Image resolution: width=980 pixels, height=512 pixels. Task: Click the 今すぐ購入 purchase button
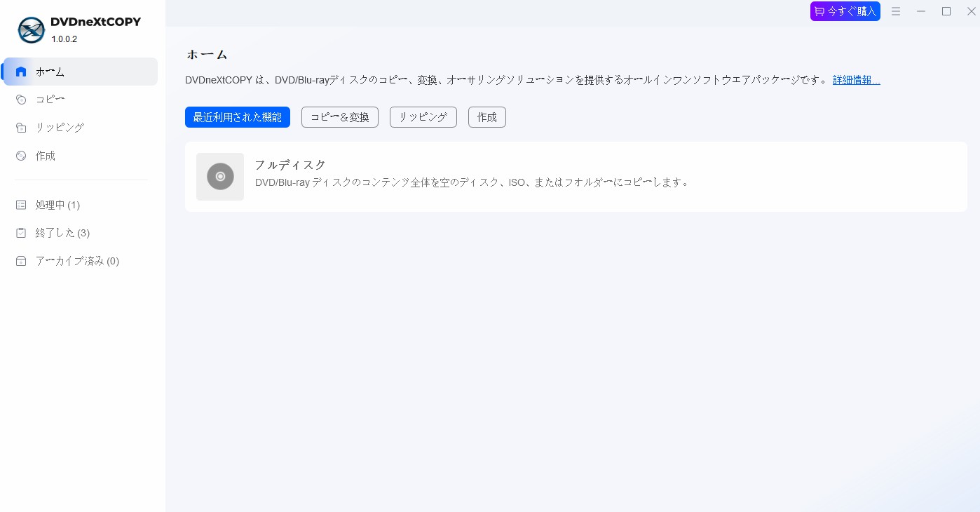coord(845,11)
